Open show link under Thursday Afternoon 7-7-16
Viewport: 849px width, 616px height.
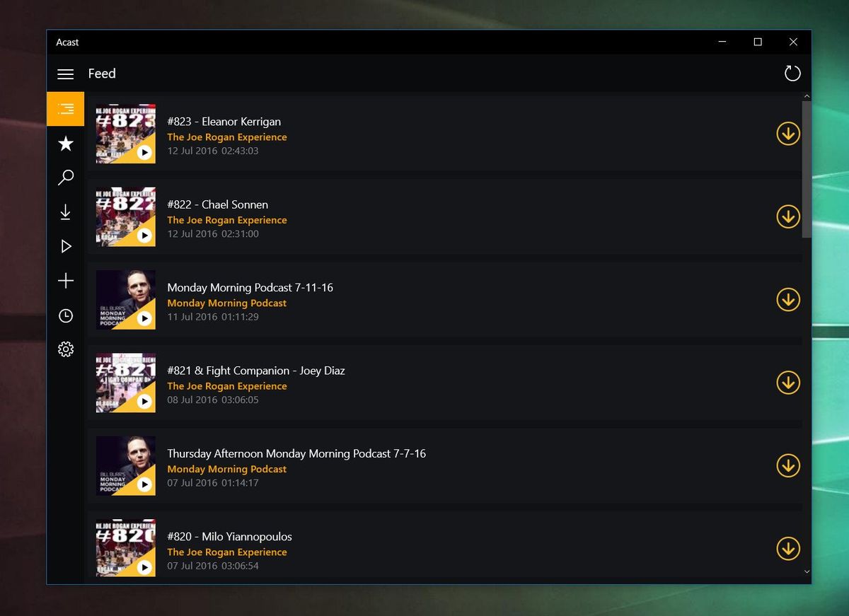(x=227, y=469)
